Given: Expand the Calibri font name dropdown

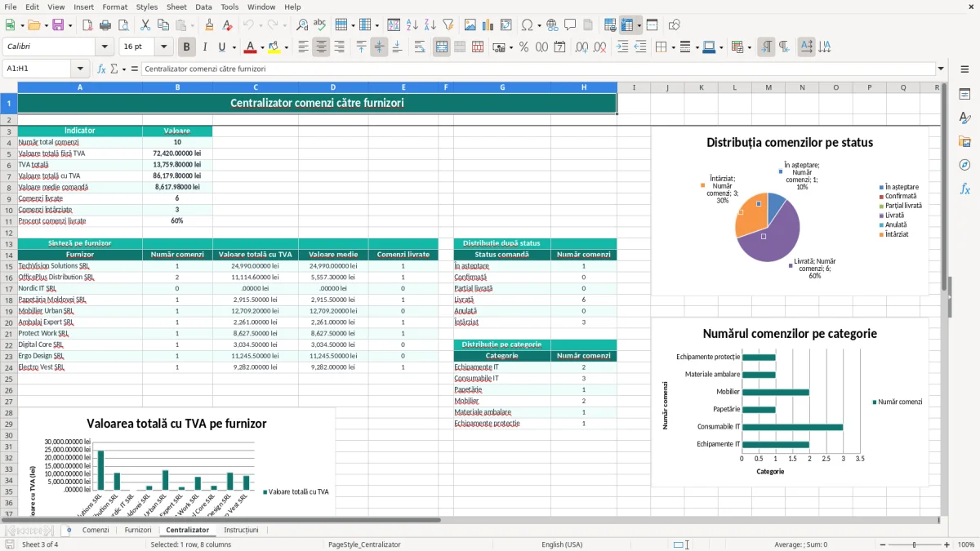Looking at the screenshot, I should (104, 47).
